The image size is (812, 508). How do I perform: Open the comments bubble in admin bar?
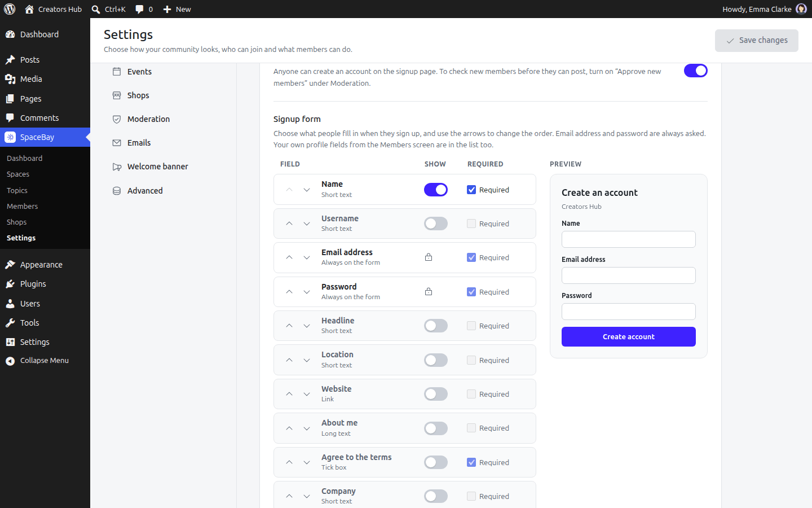point(139,9)
